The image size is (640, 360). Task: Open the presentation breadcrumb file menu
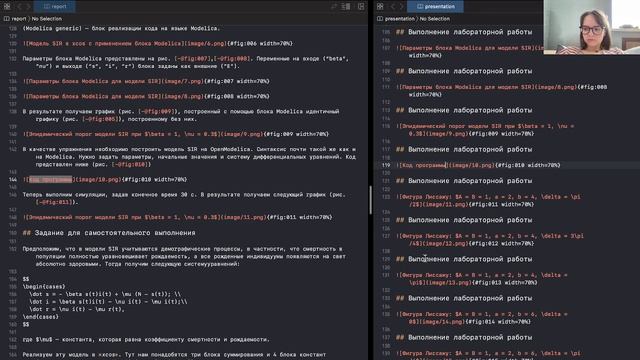pos(400,19)
